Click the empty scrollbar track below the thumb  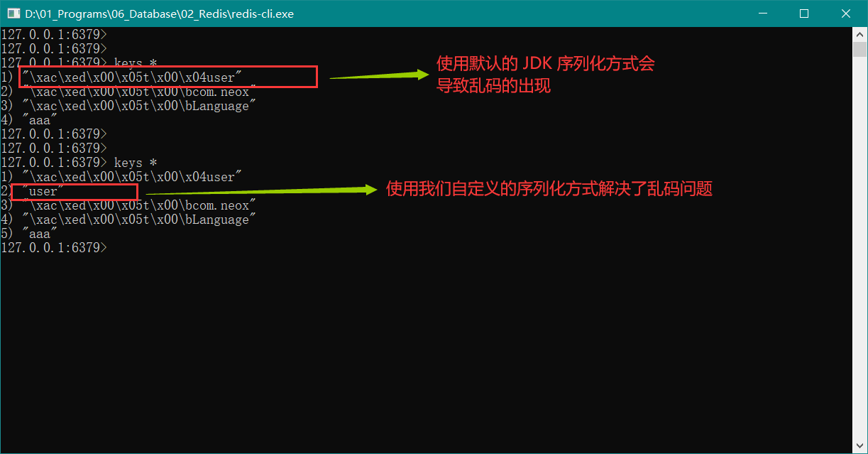859,249
